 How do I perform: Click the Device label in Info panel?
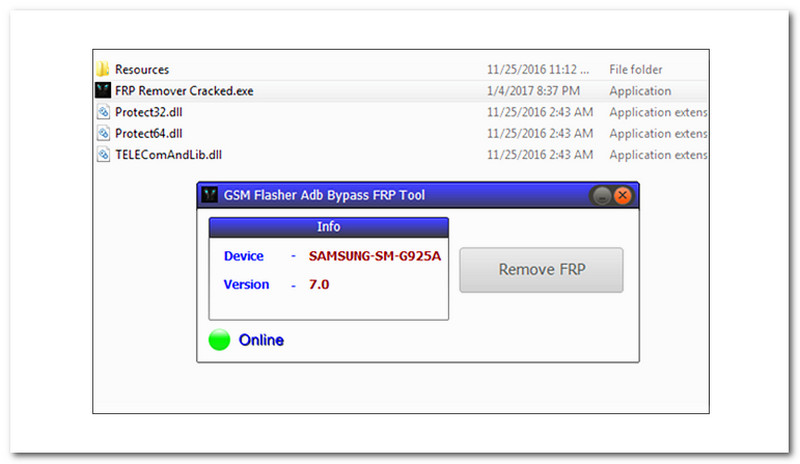[x=244, y=256]
